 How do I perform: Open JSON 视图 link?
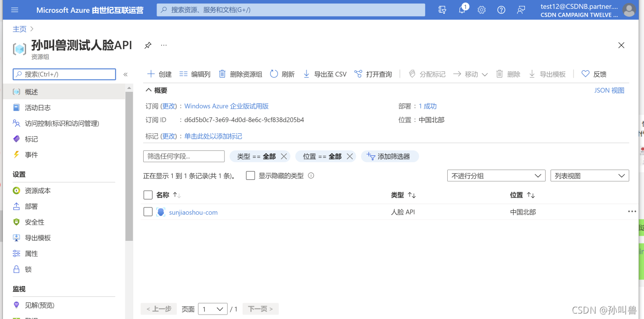(609, 90)
